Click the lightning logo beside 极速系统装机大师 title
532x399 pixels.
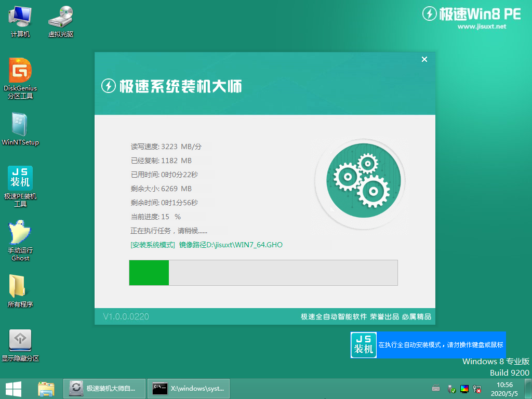(x=109, y=86)
